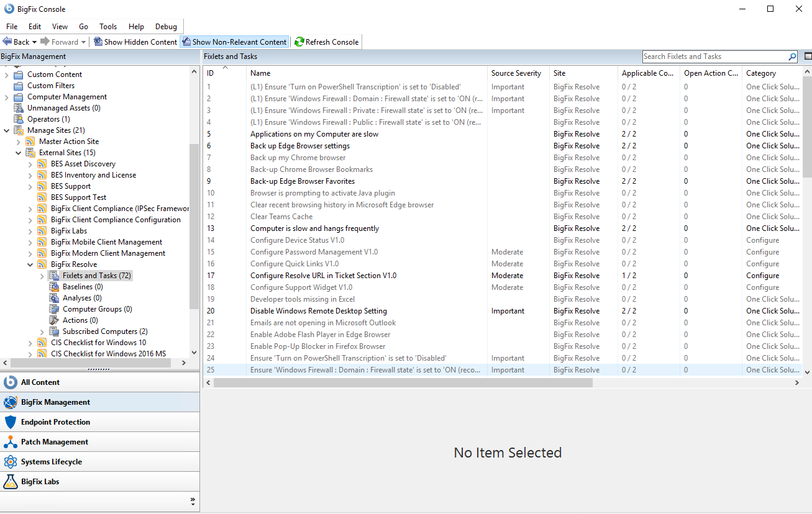Click the Search Fixlets and Tasks field
Viewport: 812px width, 514px height.
714,56
